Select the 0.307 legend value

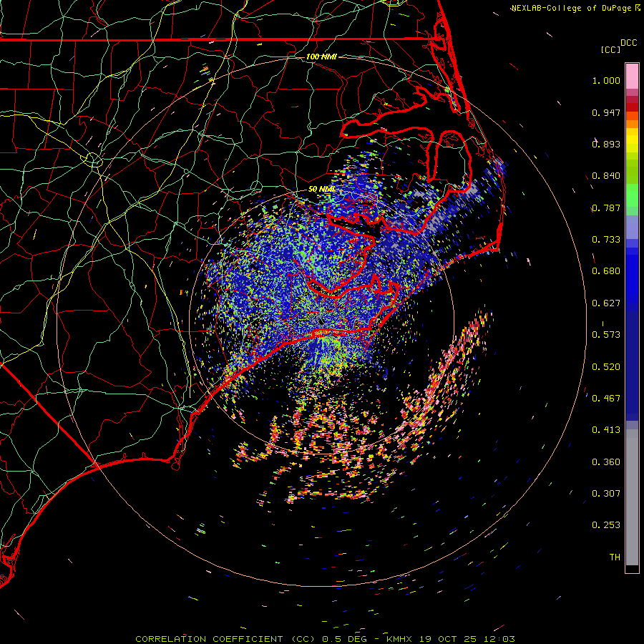[x=606, y=494]
